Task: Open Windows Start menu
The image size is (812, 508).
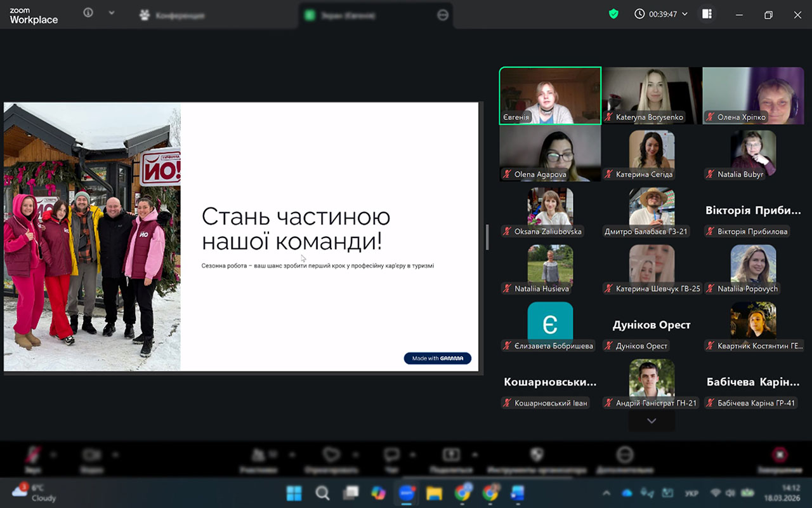Action: click(294, 493)
